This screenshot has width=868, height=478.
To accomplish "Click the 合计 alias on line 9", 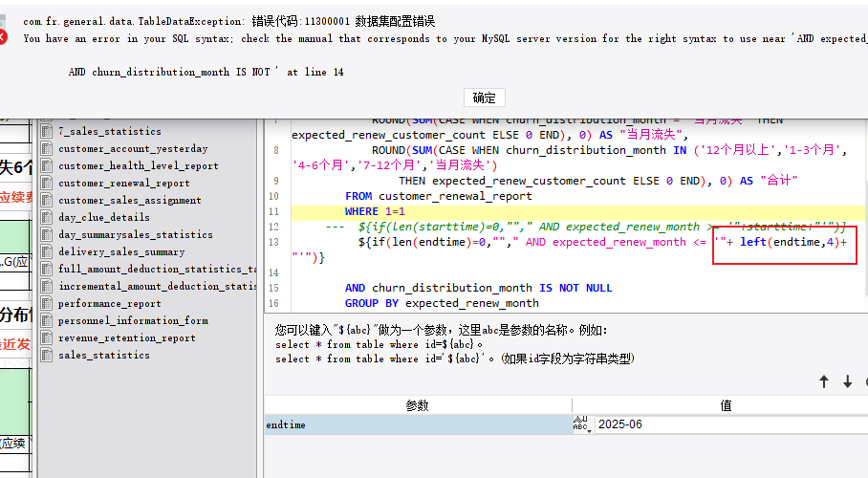I will [779, 181].
